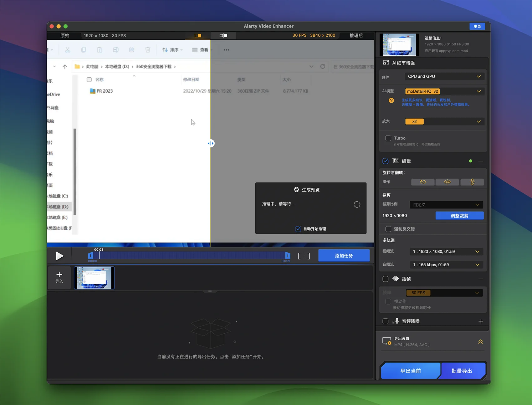Open the hardware CPU and GPU dropdown
532x405 pixels.
(444, 76)
